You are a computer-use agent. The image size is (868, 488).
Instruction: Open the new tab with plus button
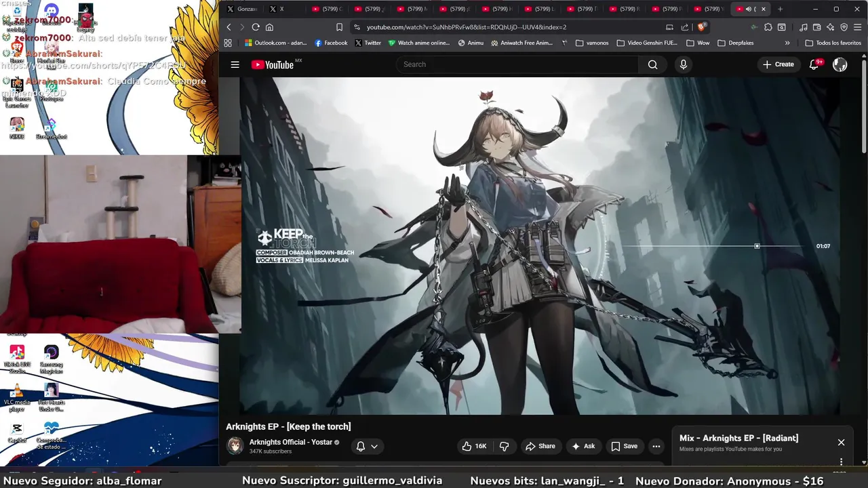point(780,9)
